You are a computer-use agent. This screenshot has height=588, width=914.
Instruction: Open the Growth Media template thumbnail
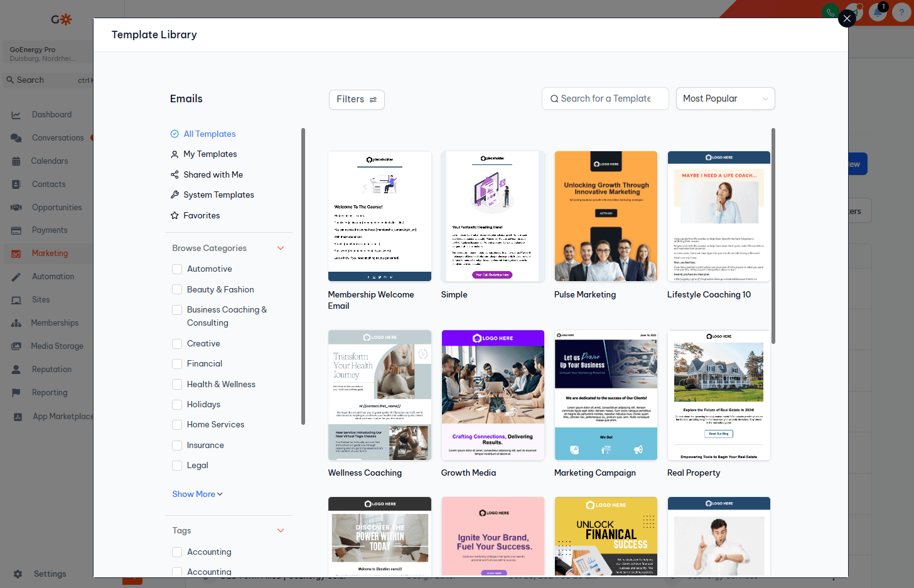click(493, 395)
